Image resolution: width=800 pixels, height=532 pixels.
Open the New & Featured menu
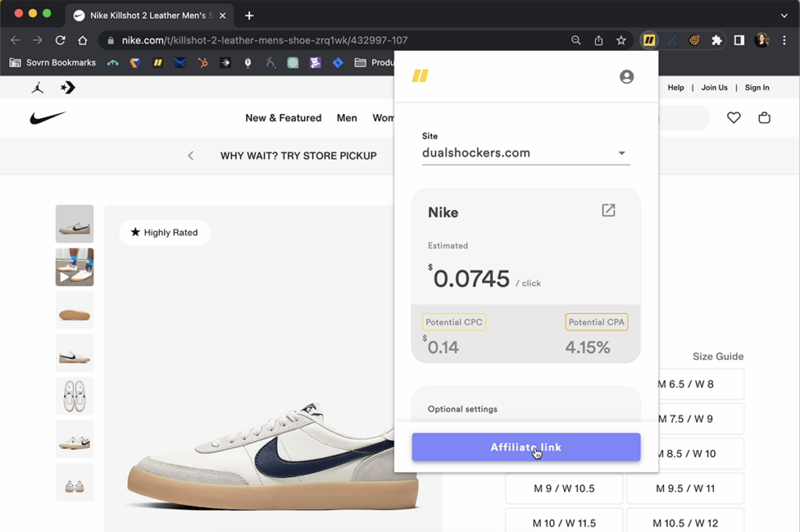tap(284, 118)
